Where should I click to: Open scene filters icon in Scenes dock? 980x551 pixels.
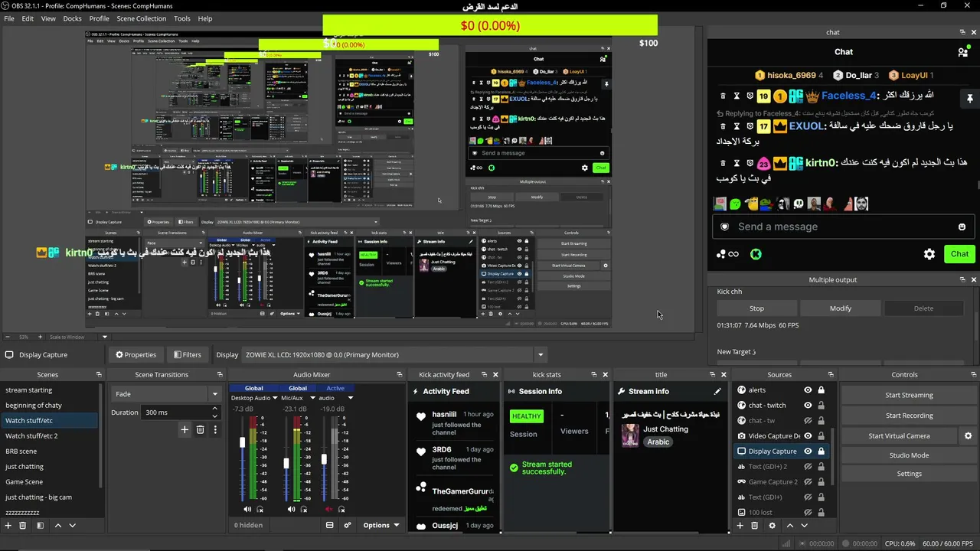click(40, 526)
